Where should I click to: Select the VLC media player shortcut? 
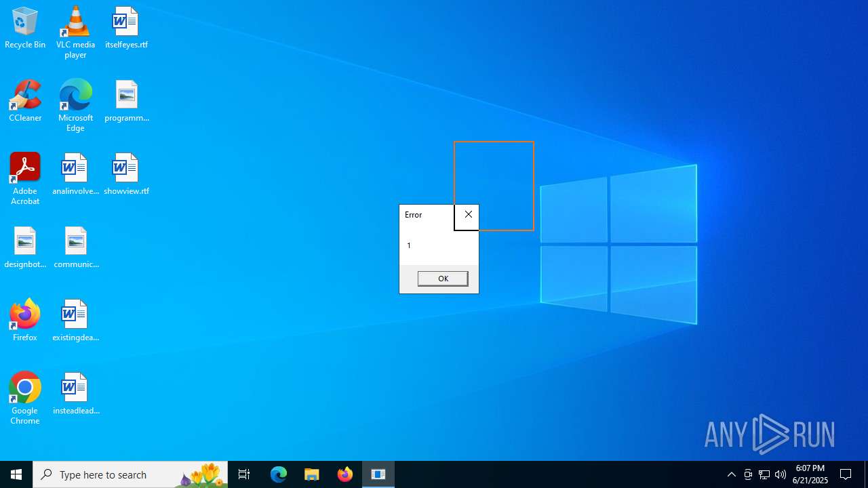tap(75, 33)
